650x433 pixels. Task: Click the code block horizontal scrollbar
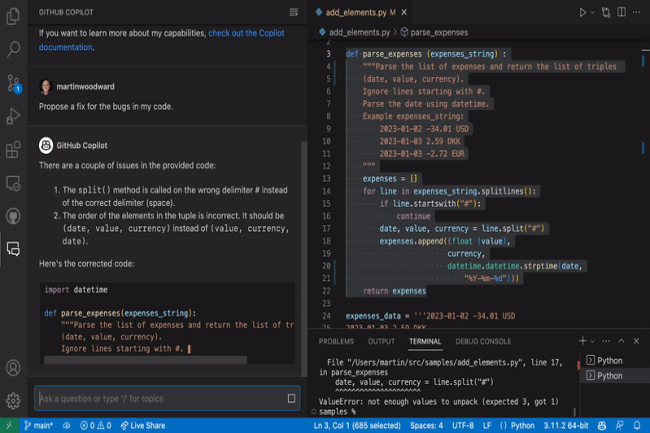146,360
